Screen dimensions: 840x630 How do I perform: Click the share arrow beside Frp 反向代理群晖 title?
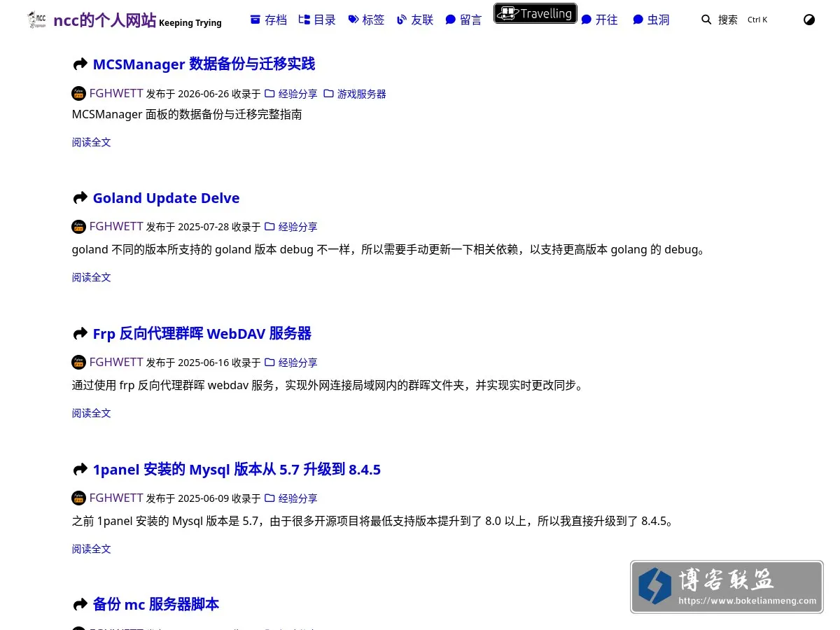click(x=80, y=334)
